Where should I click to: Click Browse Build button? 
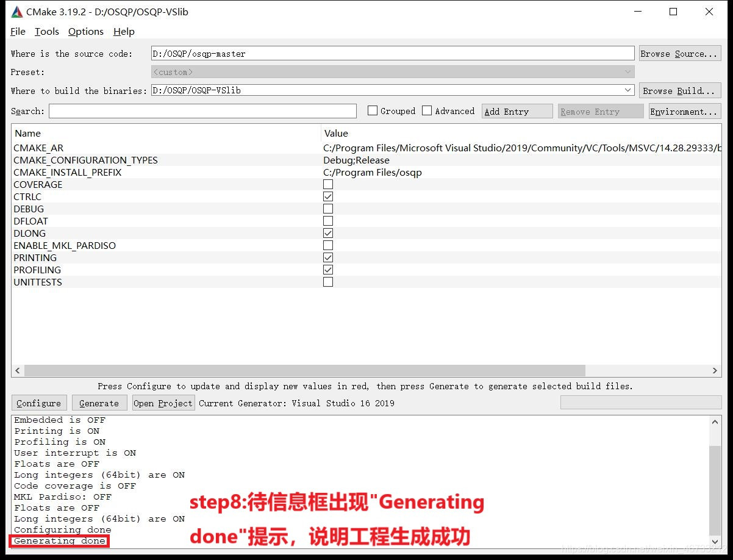point(680,91)
